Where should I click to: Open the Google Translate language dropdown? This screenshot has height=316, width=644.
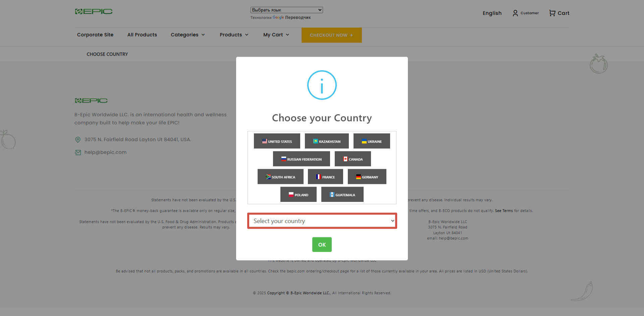(287, 10)
